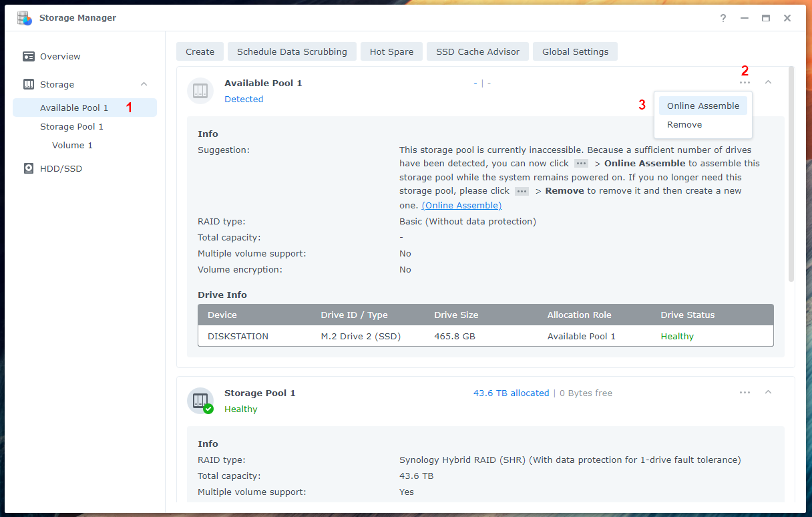Click the Storage Pool 1 healthy icon

(200, 401)
